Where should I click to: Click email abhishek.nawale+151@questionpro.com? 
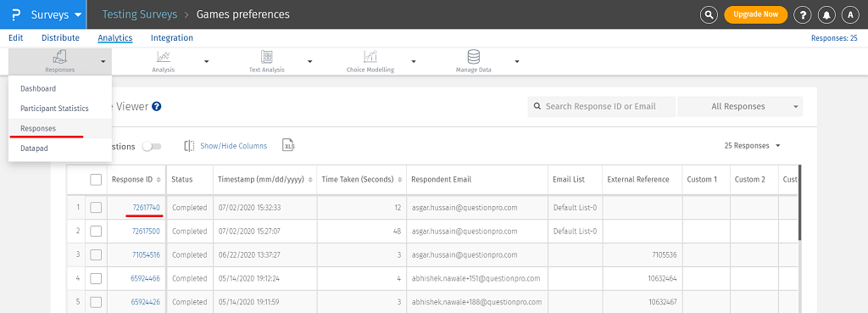tap(476, 279)
